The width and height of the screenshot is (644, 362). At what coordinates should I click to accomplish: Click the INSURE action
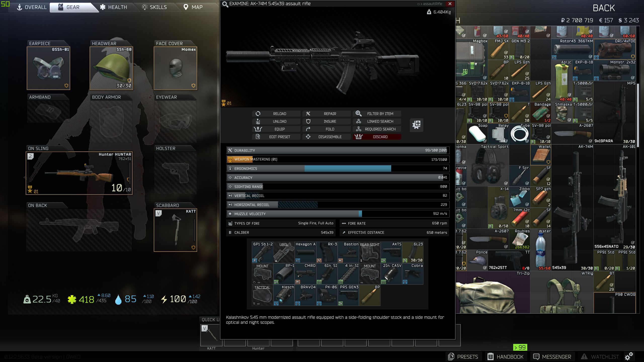[327, 121]
